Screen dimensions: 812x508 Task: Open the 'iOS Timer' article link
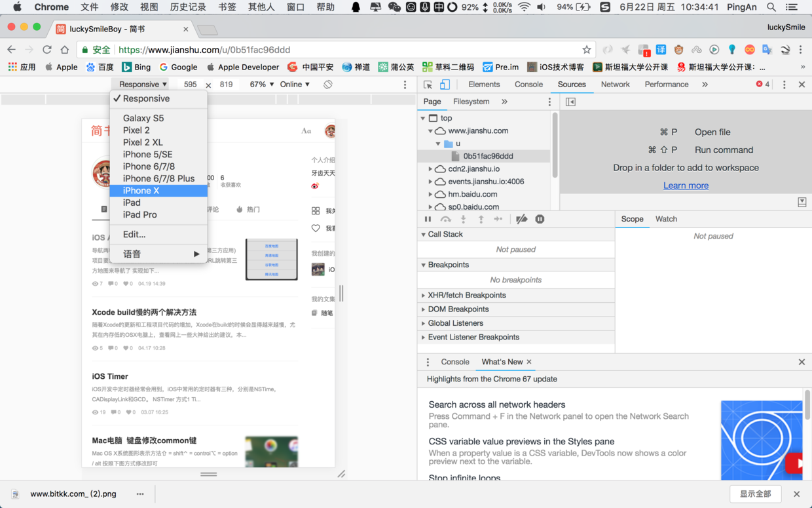click(x=110, y=376)
